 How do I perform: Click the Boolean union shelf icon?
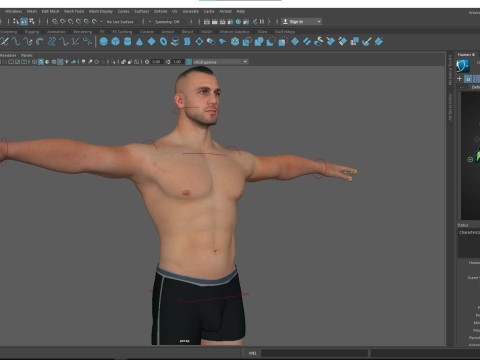click(x=259, y=42)
